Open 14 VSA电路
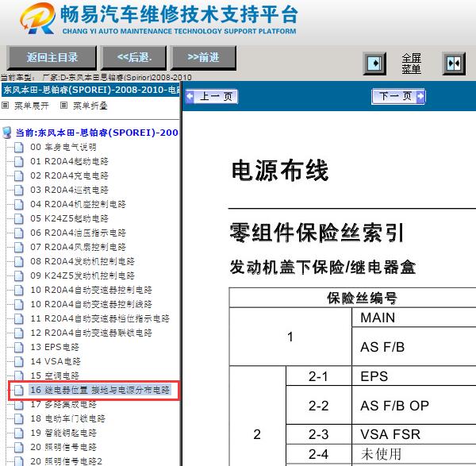The image size is (476, 466). point(56,361)
